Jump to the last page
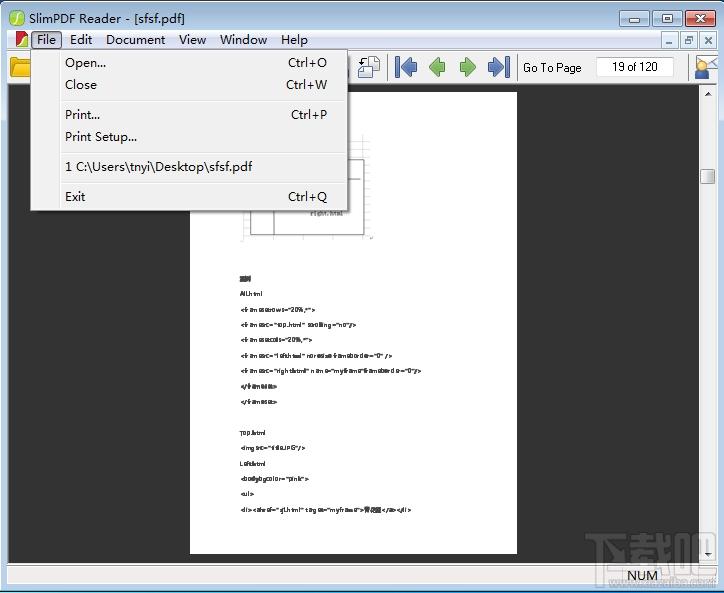The image size is (724, 593). pyautogui.click(x=499, y=67)
